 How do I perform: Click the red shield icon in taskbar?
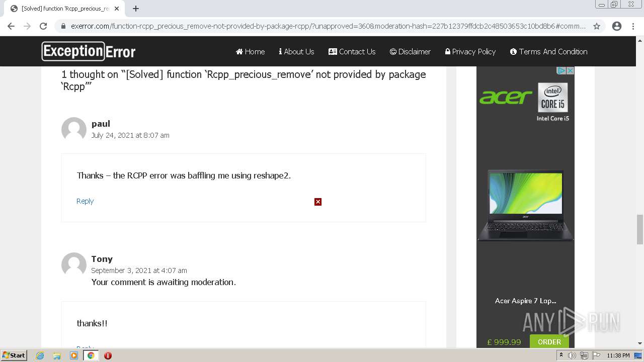point(108,355)
